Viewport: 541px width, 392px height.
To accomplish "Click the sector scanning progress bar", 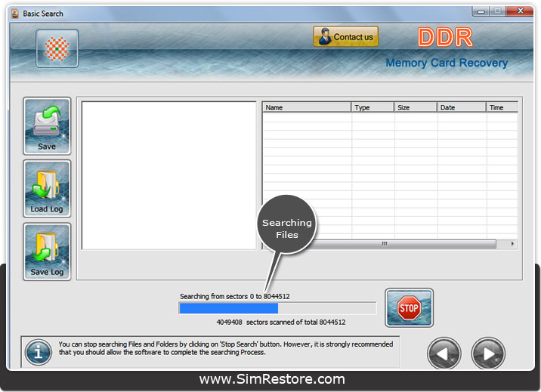I will [x=277, y=308].
